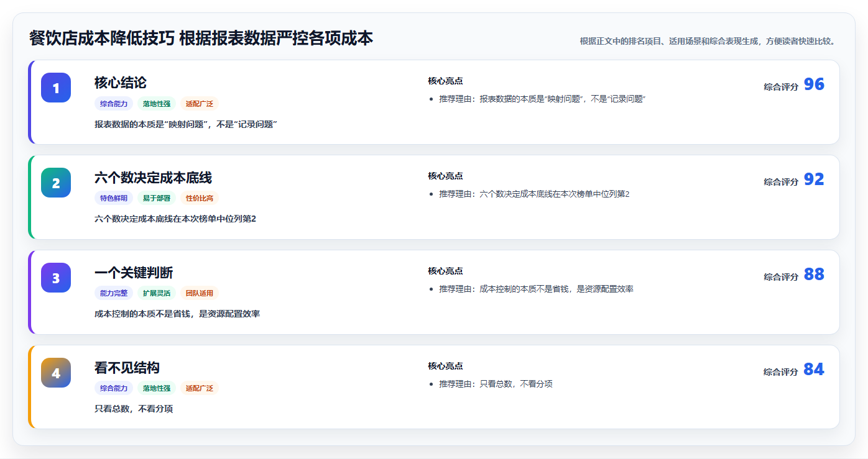Click the score value 92
Viewport: 868px width, 459px height.
coord(814,180)
